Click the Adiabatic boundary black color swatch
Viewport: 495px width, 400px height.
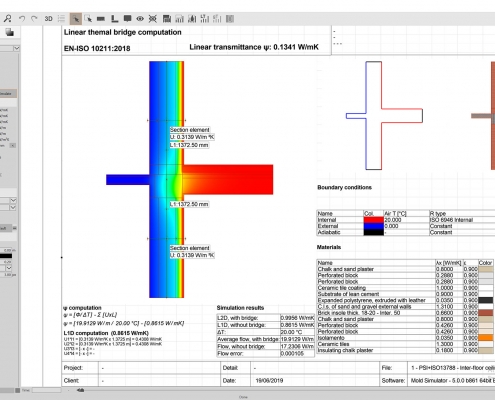coord(373,232)
